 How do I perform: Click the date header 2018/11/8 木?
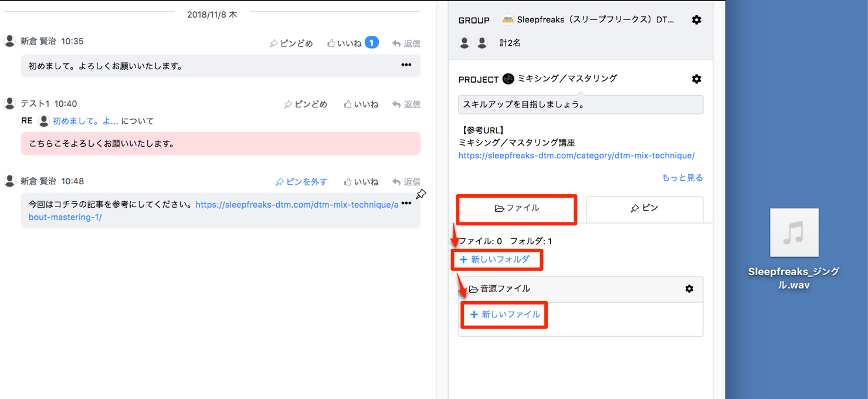(x=212, y=15)
